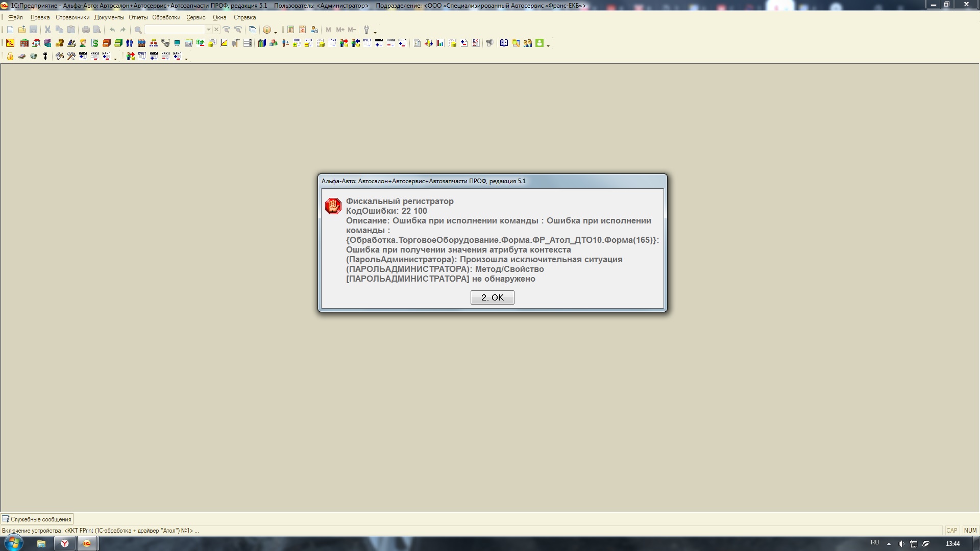Click the РКО cash expense icon

pos(308,43)
